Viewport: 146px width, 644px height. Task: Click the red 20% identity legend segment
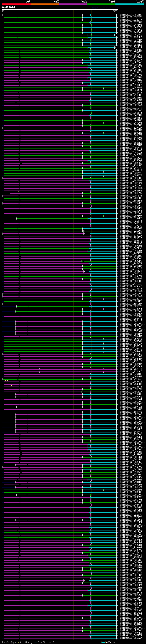[x=16, y=4]
